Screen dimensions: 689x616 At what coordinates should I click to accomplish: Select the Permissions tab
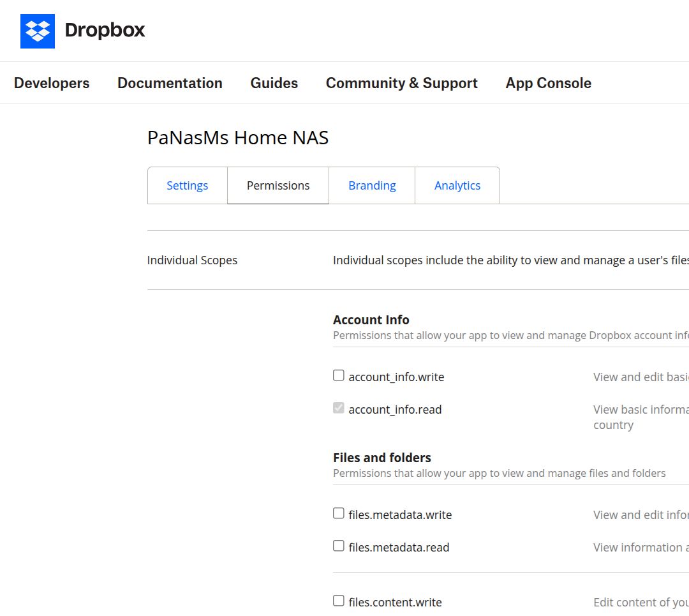tap(278, 186)
